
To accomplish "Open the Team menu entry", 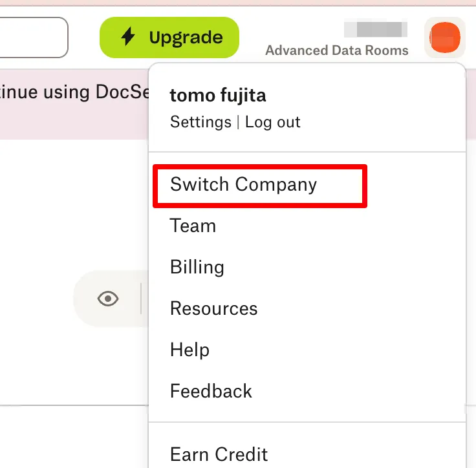I will tap(193, 226).
